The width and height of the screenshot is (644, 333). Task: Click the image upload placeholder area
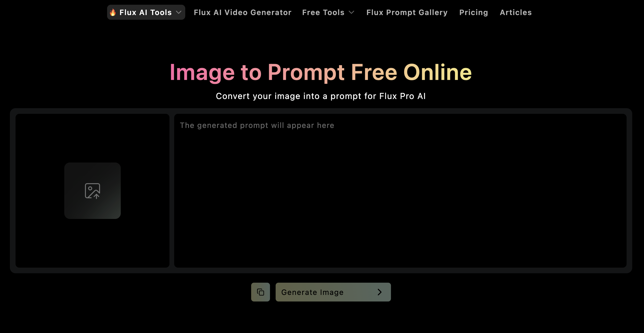click(92, 191)
